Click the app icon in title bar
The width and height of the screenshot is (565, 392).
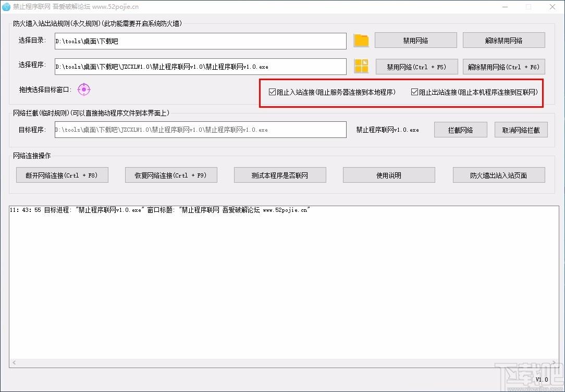pos(6,6)
